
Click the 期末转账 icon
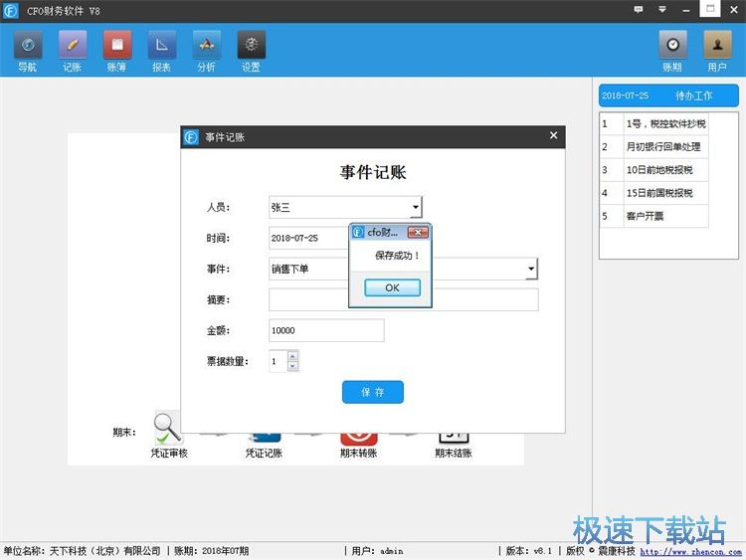click(359, 438)
